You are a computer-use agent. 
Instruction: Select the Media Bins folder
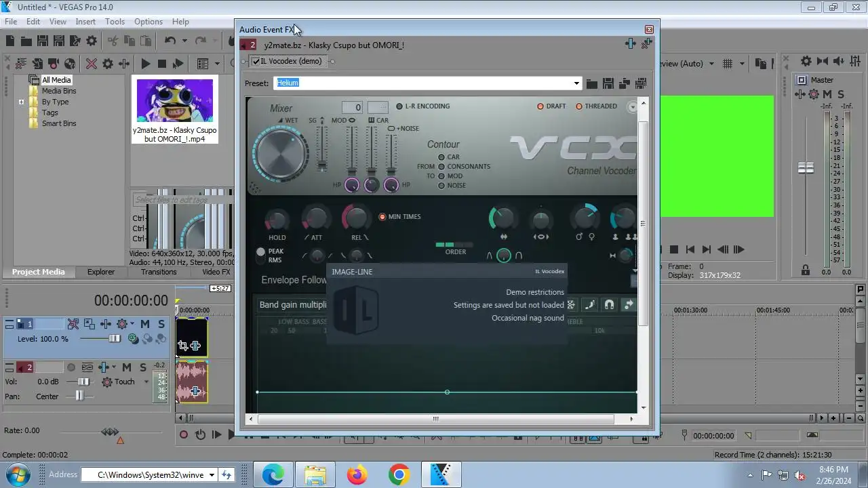(x=59, y=91)
